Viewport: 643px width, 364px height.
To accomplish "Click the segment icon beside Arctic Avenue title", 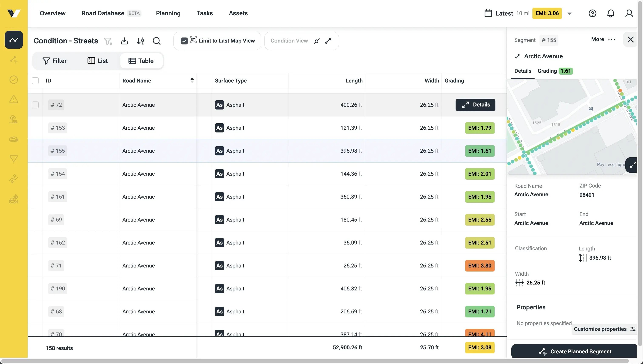I will click(x=518, y=56).
